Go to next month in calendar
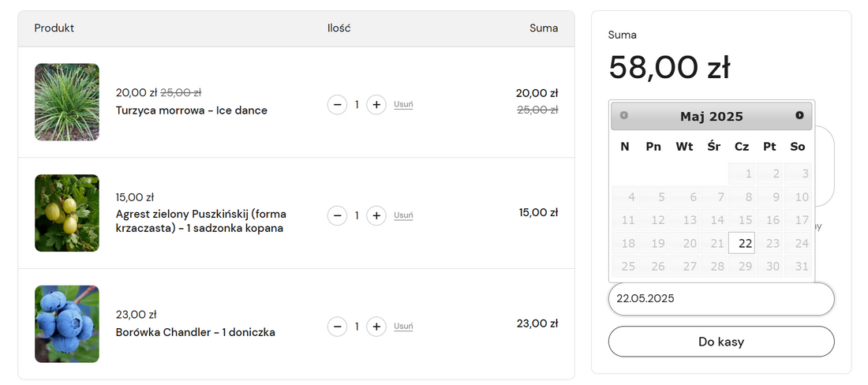The width and height of the screenshot is (868, 385). (799, 116)
